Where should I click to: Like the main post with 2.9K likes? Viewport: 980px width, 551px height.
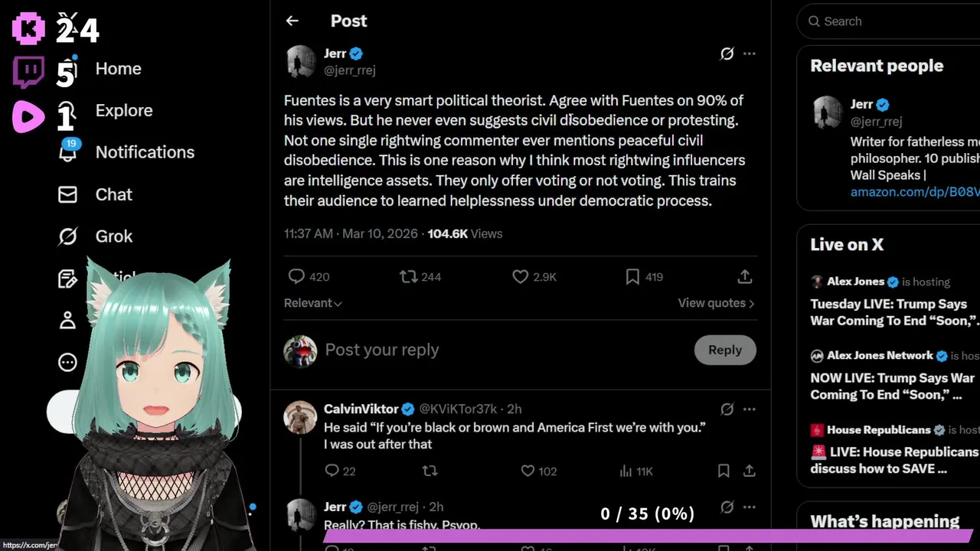coord(520,277)
